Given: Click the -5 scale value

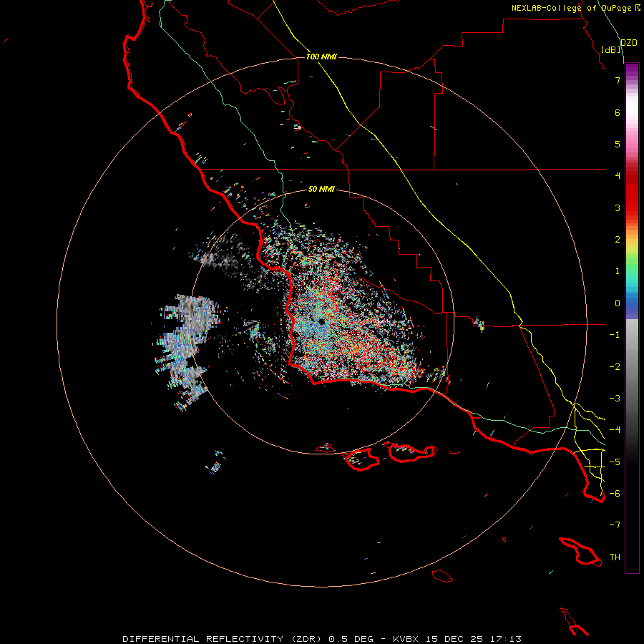Looking at the screenshot, I should click(615, 462).
